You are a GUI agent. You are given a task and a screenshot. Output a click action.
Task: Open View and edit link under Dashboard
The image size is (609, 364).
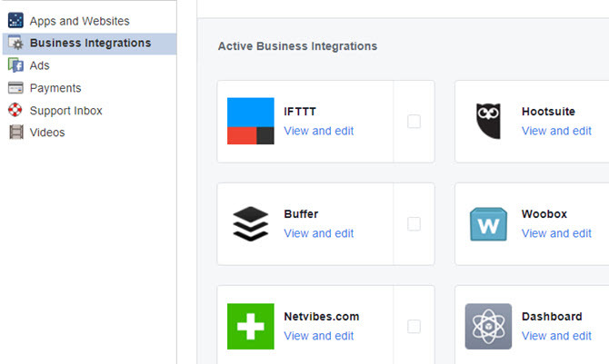(556, 336)
